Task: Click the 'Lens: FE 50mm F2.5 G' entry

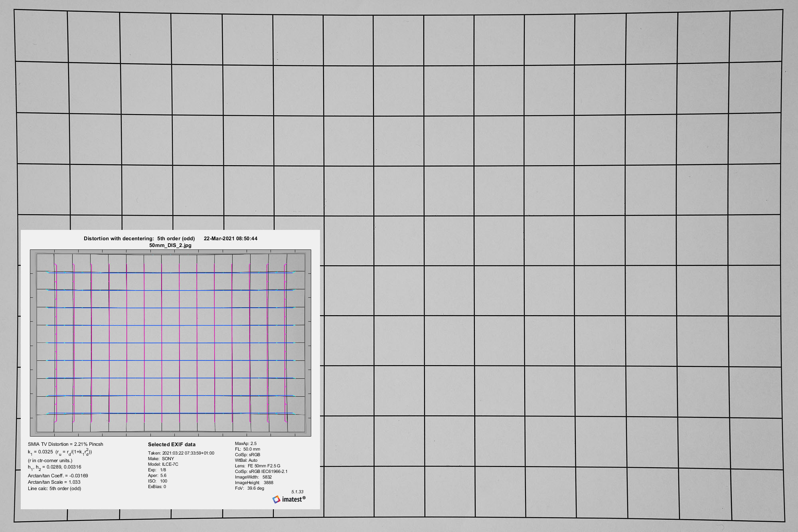Action: pos(257,466)
